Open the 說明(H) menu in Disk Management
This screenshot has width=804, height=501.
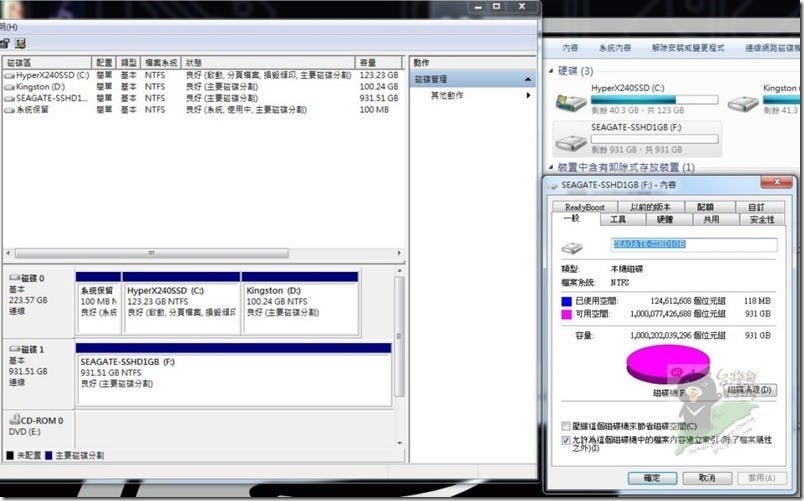click(x=9, y=27)
